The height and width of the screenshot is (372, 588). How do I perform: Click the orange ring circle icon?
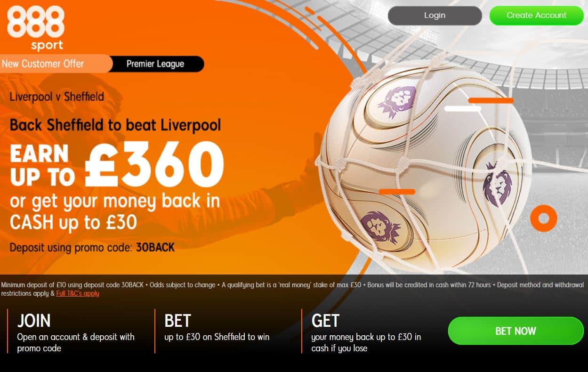click(x=544, y=218)
